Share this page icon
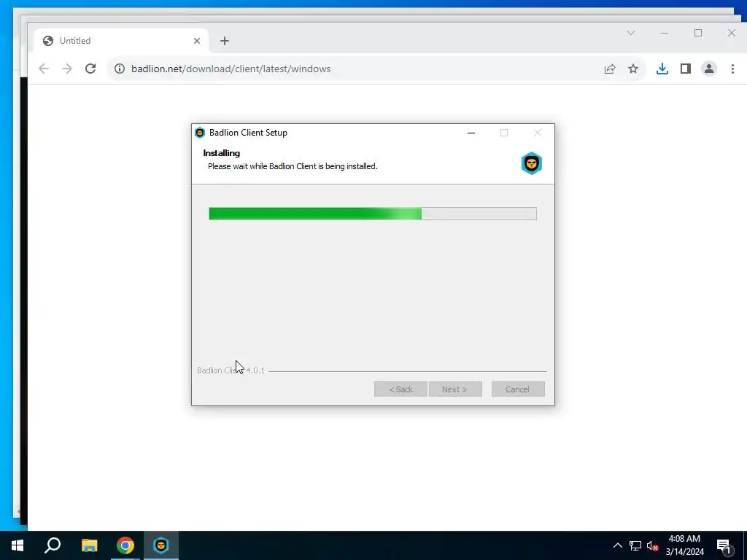Image resolution: width=747 pixels, height=560 pixels. [x=610, y=69]
